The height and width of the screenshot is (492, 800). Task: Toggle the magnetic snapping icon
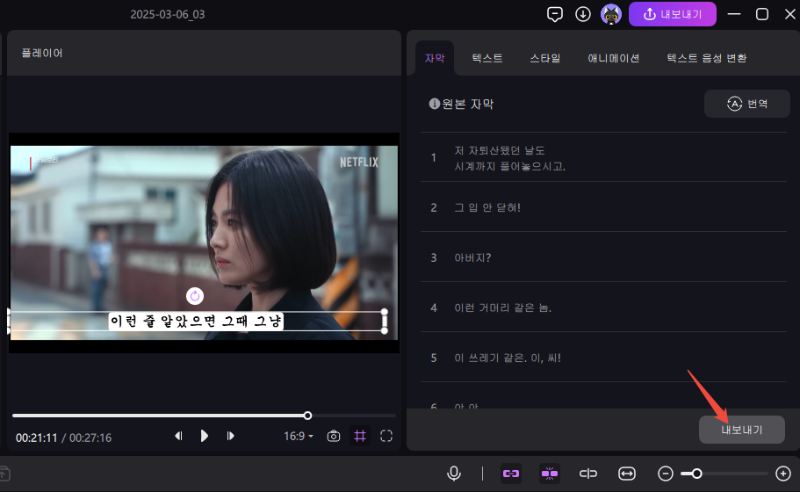pyautogui.click(x=549, y=474)
